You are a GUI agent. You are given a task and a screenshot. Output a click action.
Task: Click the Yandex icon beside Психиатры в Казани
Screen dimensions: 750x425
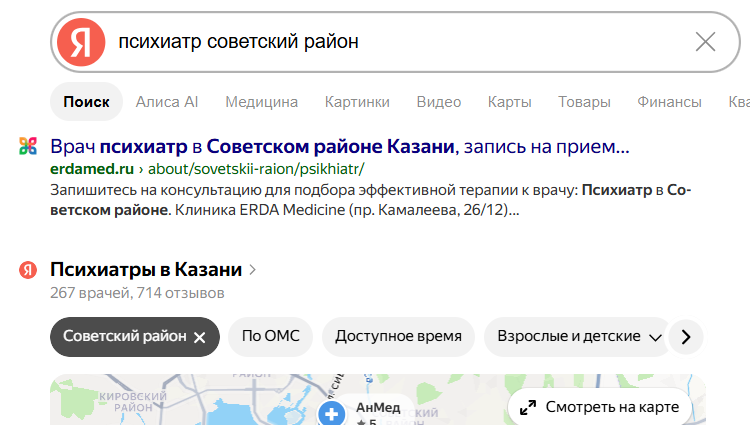coord(28,270)
